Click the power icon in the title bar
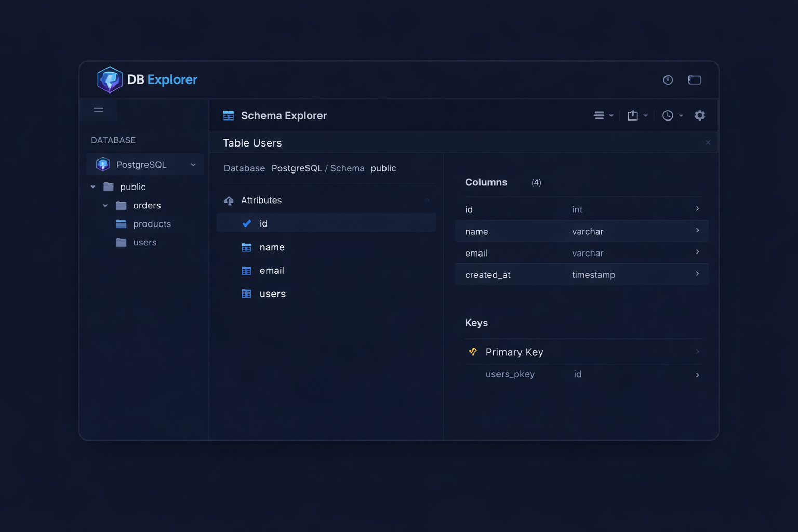 tap(668, 79)
